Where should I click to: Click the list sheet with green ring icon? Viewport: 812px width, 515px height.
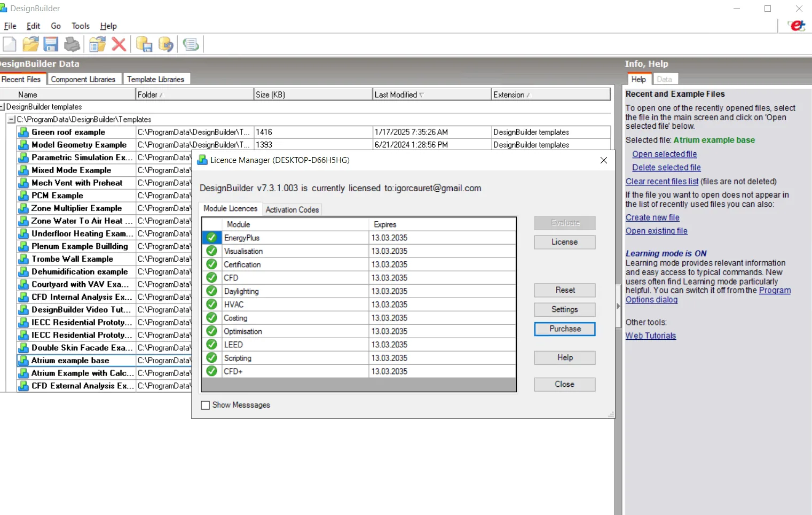[x=191, y=44]
